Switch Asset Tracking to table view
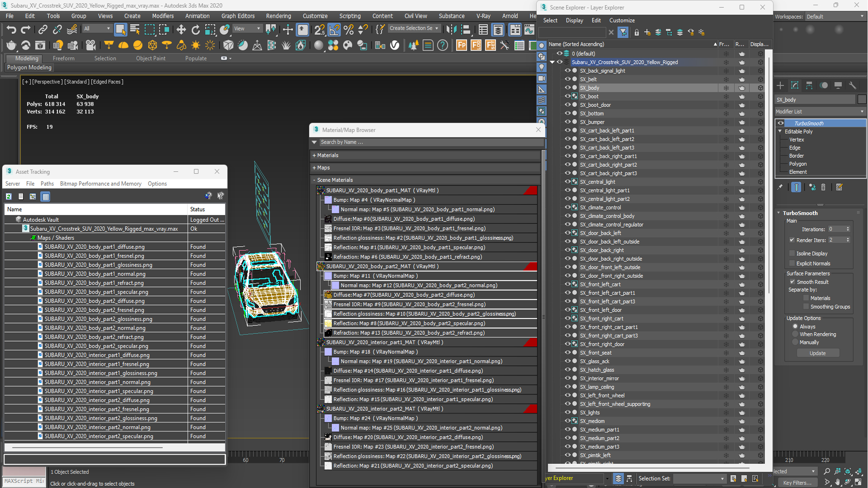868x488 pixels. (x=45, y=197)
